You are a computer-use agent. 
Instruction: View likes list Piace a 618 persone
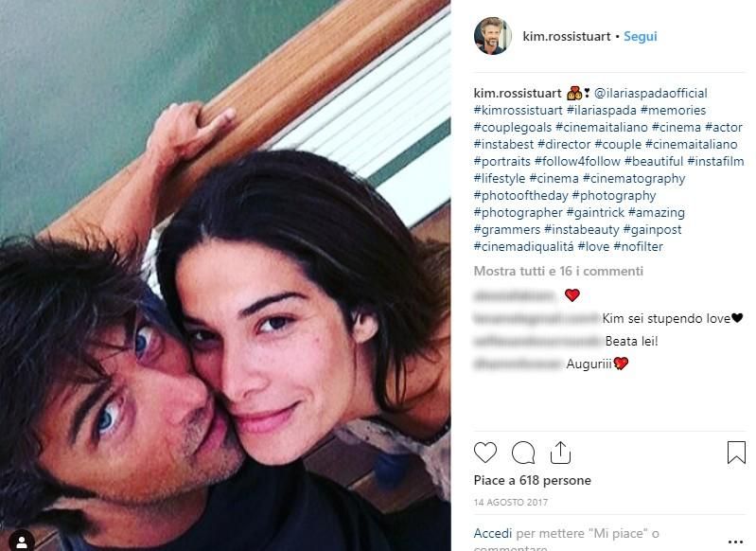point(533,481)
